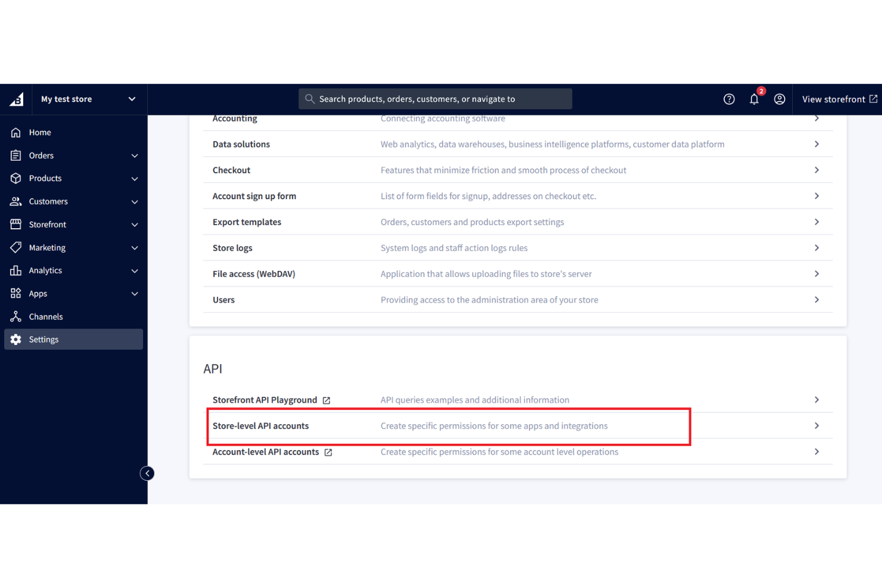Open Store-level API accounts
Viewport: 882px width, 588px height.
pos(517,426)
